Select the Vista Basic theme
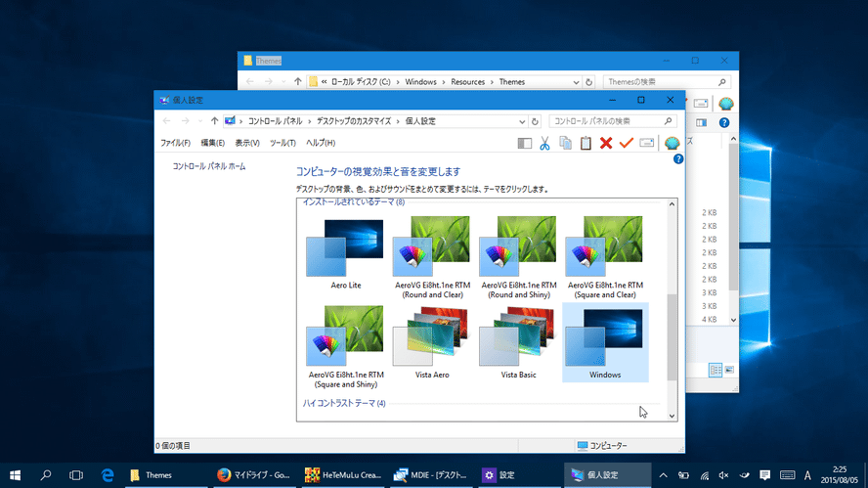868x488 pixels. [x=518, y=343]
